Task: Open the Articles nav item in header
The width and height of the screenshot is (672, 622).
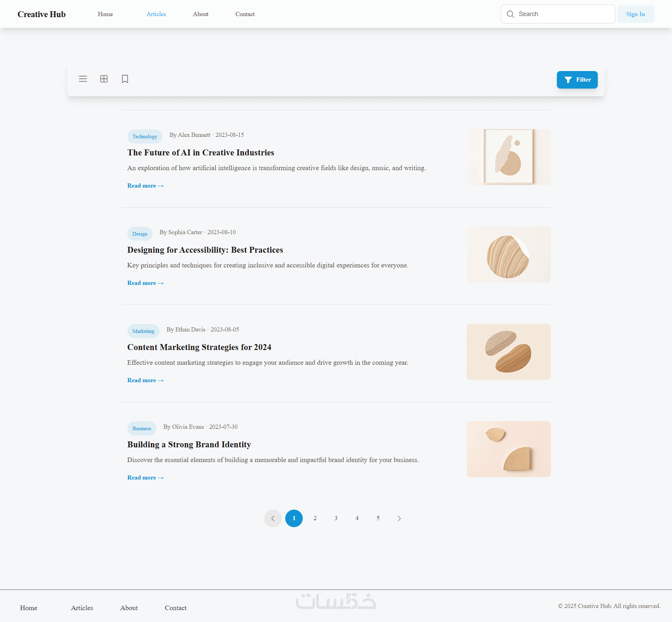Action: (156, 14)
